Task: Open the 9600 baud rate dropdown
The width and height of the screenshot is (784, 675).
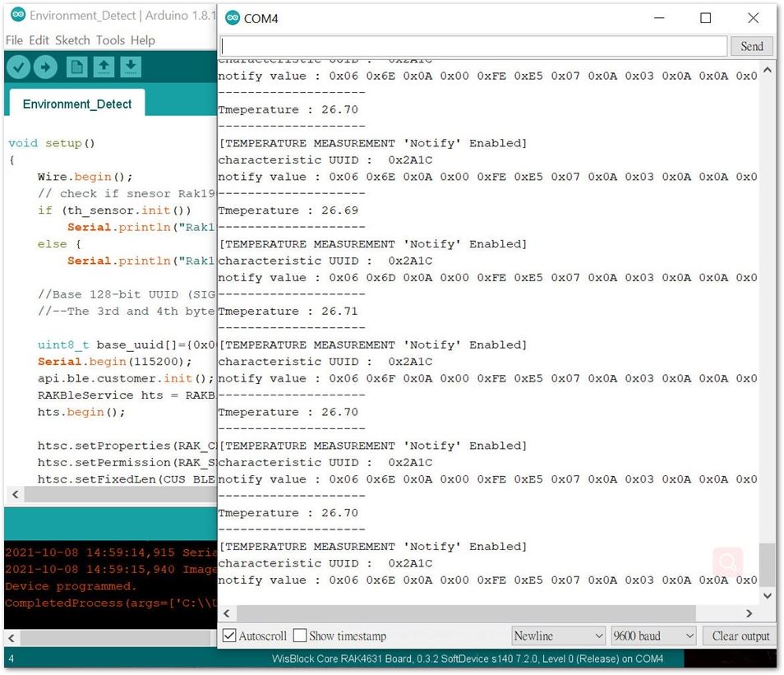Action: [654, 636]
